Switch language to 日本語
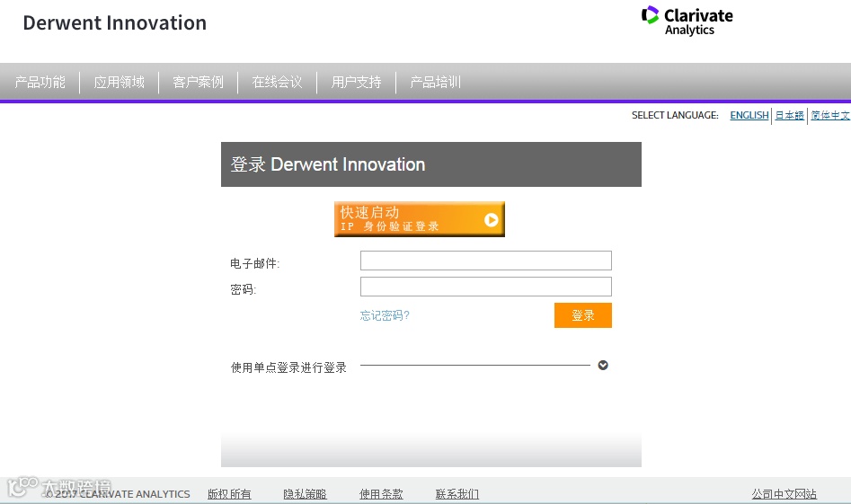This screenshot has width=851, height=504. 789,115
